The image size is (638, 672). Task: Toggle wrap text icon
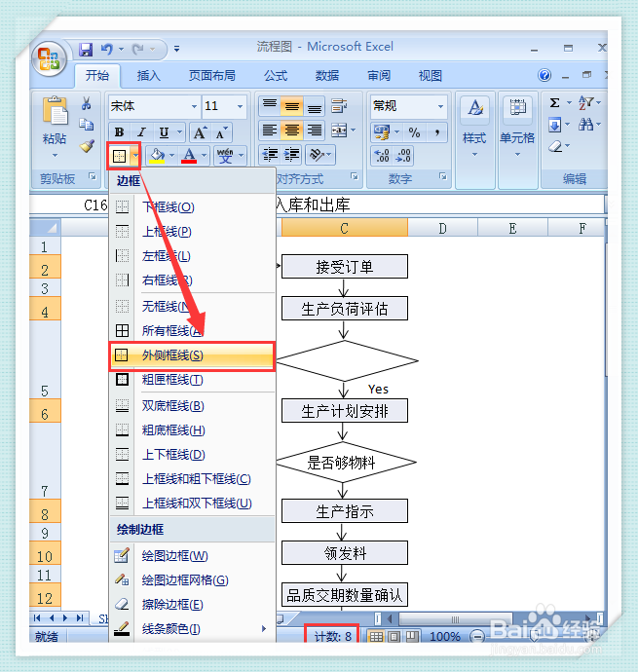coord(340,106)
